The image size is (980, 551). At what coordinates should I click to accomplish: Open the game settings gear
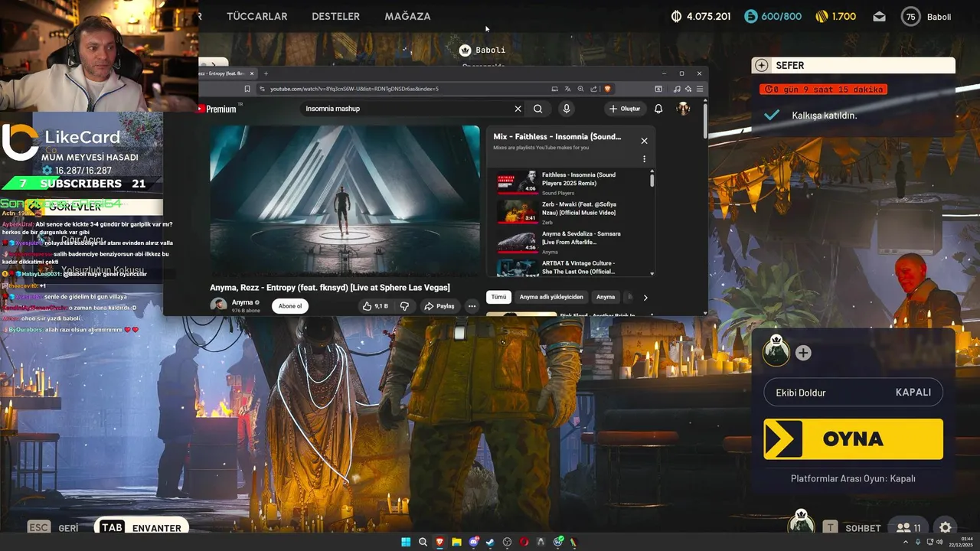tap(946, 527)
